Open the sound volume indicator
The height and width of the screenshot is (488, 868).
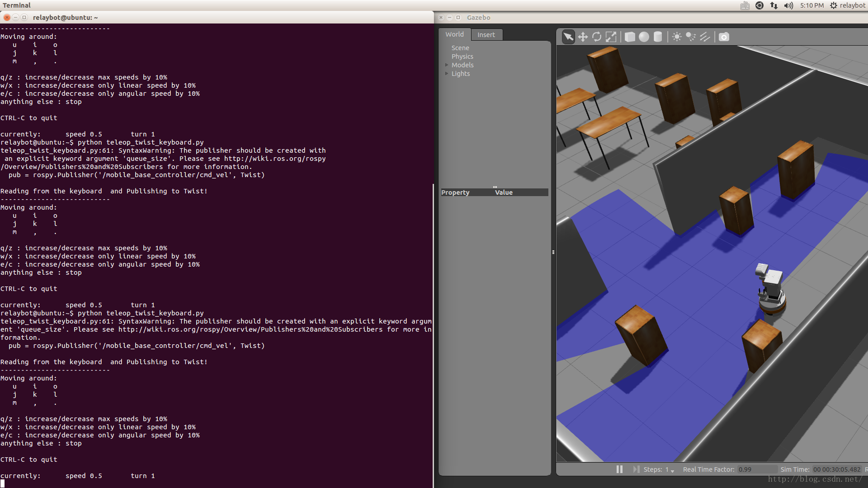click(788, 5)
